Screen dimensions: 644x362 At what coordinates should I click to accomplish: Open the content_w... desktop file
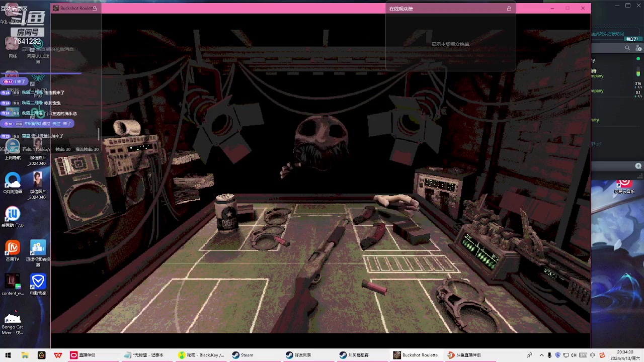[13, 285]
